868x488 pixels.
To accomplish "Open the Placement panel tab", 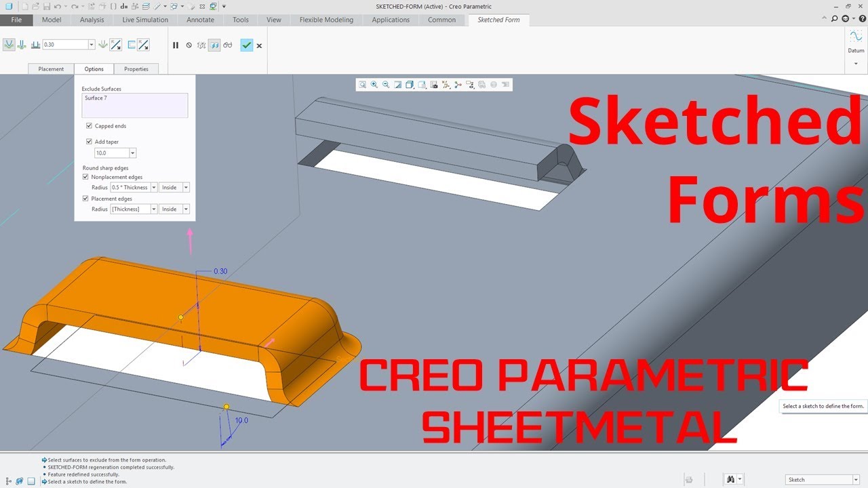I will point(51,69).
